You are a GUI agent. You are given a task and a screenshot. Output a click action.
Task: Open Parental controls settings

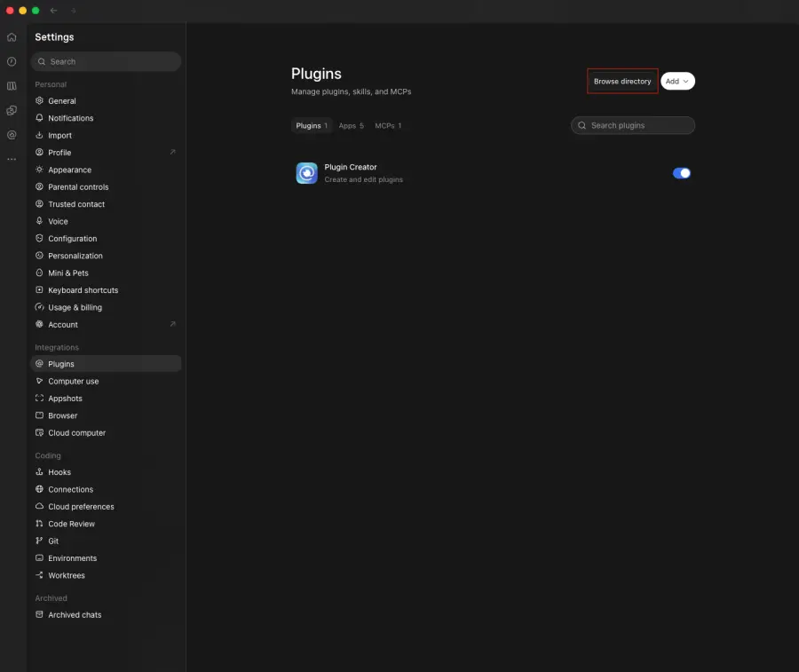coord(106,187)
